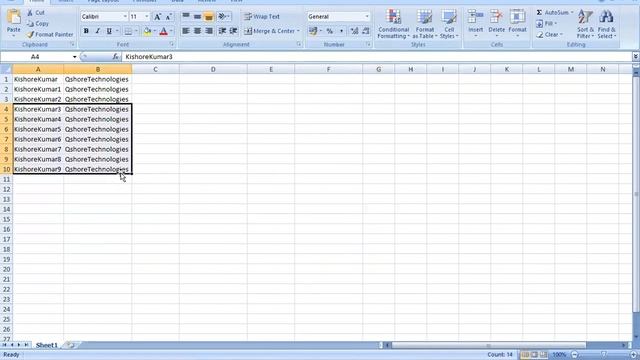This screenshot has height=360, width=640.
Task: Activate the Format Painter tool
Action: [x=50, y=35]
